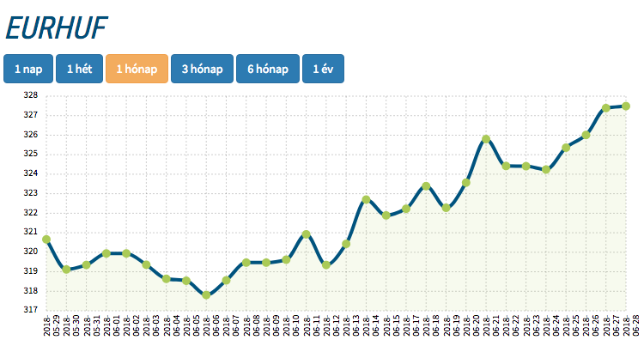The height and width of the screenshot is (346, 644).
Task: Show the 3 hónap chart period
Action: 202,69
